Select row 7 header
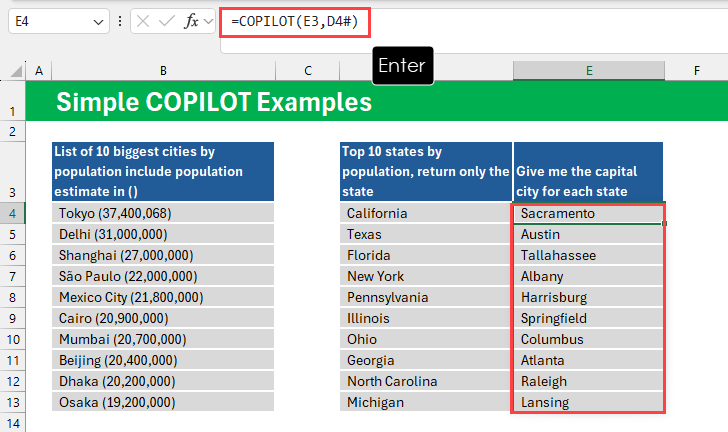728x432 pixels. [13, 276]
